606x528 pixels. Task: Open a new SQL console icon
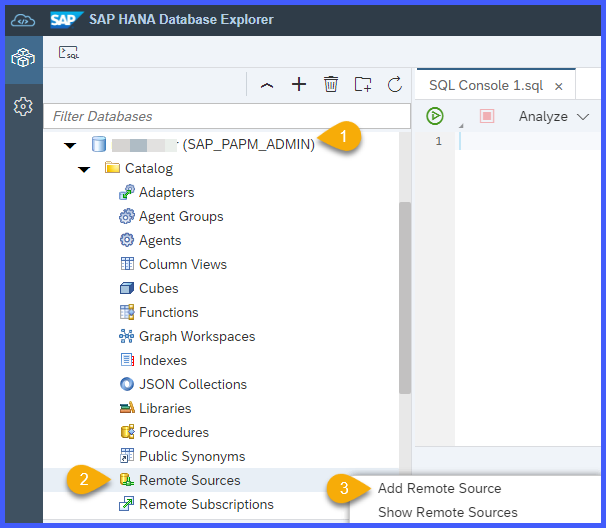point(69,53)
